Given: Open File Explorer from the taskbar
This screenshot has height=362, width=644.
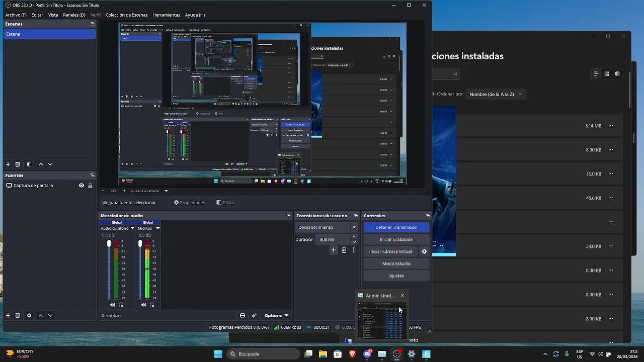Looking at the screenshot, I should point(323,354).
